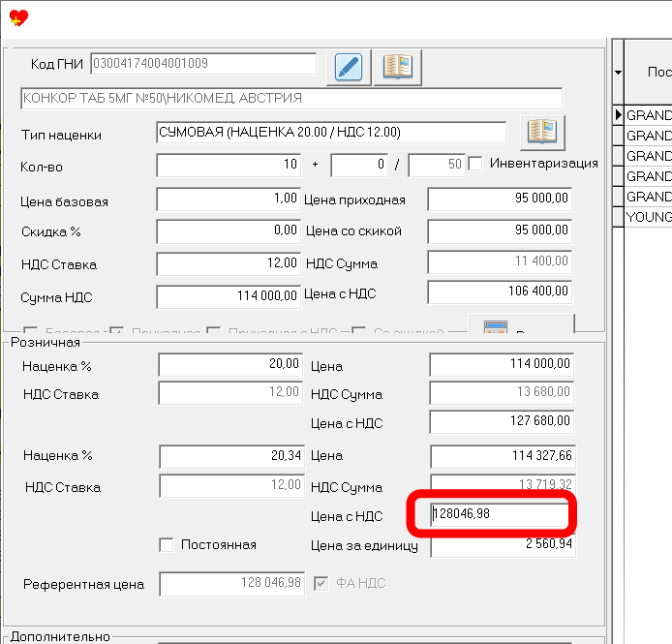
Task: Click the pencil edit button beside Код ГНИ
Action: (x=349, y=68)
